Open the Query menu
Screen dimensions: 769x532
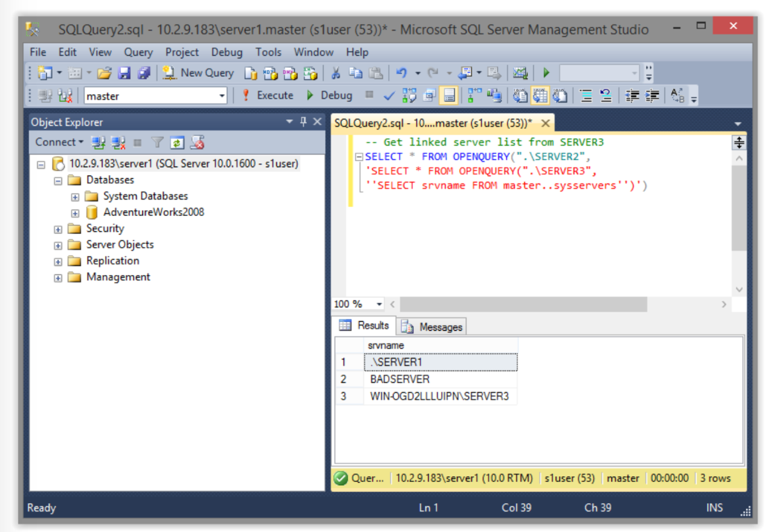(138, 52)
